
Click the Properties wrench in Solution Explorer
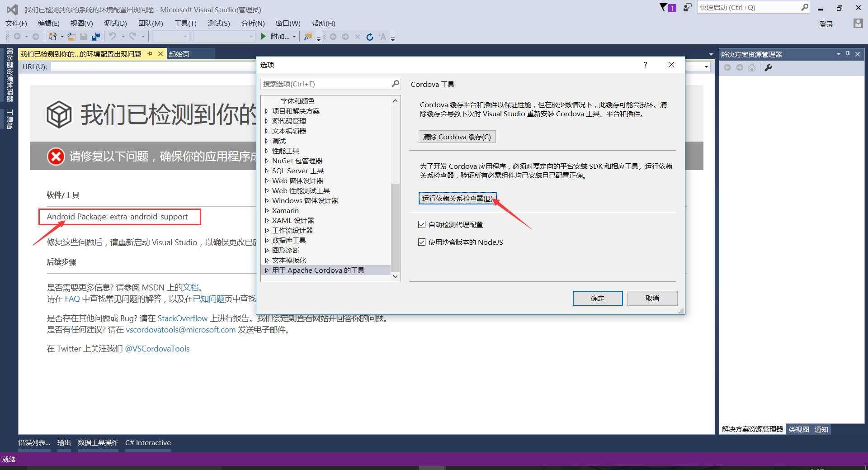click(768, 67)
